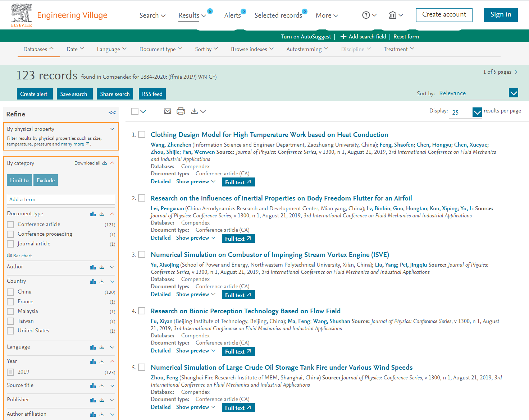Tick the France country checkbox
The height and width of the screenshot is (420, 529).
click(11, 302)
